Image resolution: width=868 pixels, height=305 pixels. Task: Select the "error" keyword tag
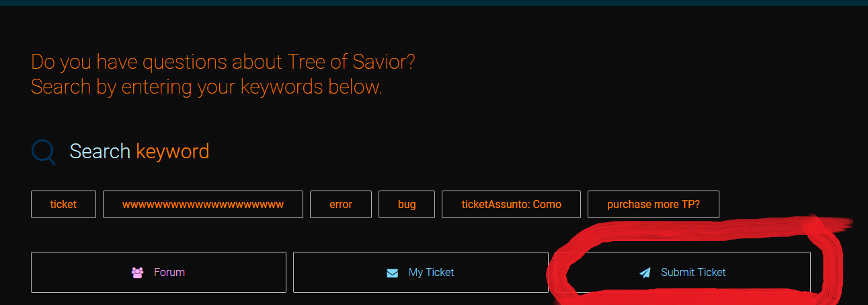click(341, 205)
